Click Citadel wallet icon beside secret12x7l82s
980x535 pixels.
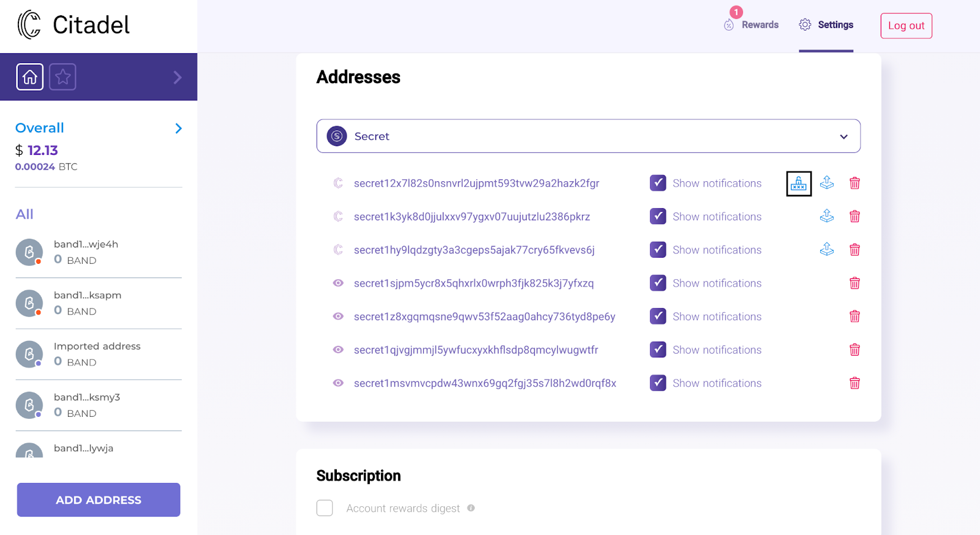[338, 183]
